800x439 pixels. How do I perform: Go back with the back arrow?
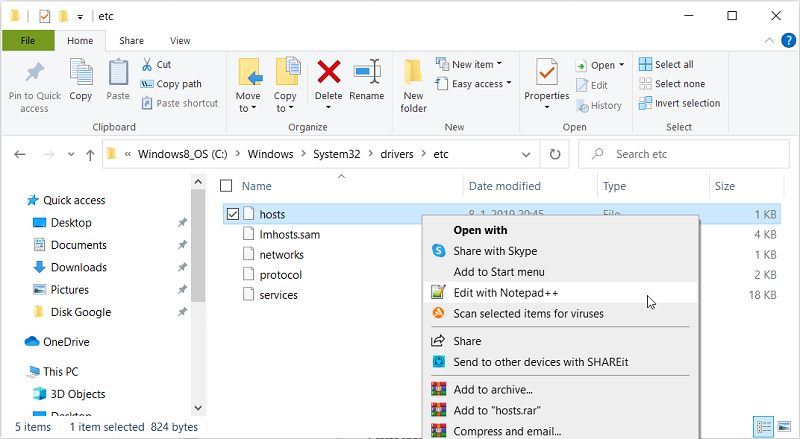click(19, 154)
